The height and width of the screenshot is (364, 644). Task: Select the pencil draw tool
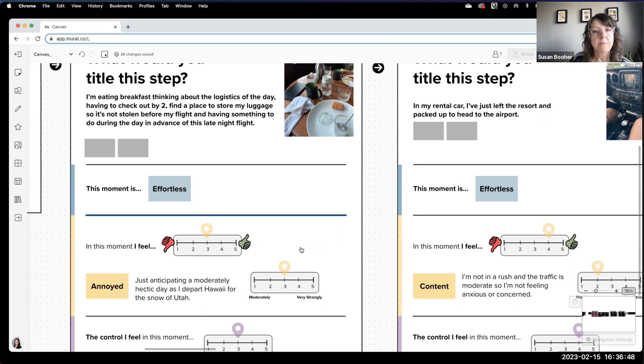click(x=18, y=109)
